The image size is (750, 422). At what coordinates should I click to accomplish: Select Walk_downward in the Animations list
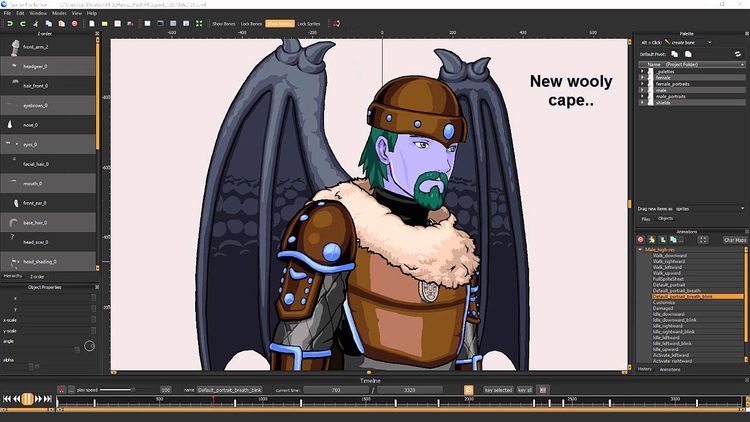tap(670, 255)
